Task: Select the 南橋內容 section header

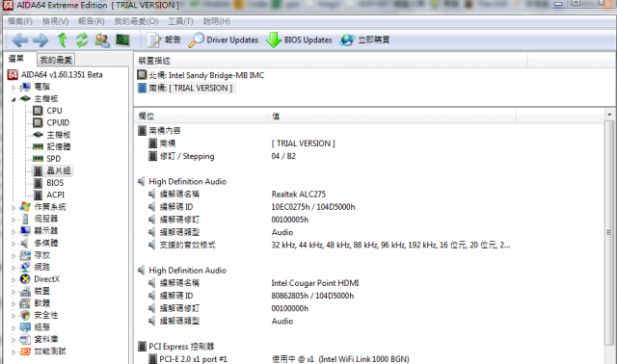Action: coord(159,131)
